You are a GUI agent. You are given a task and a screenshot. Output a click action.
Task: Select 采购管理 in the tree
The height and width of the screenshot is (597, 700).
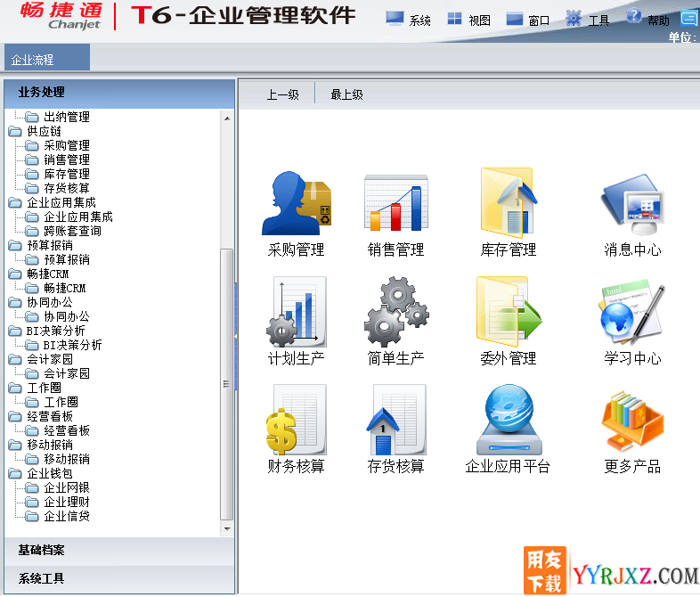(67, 145)
